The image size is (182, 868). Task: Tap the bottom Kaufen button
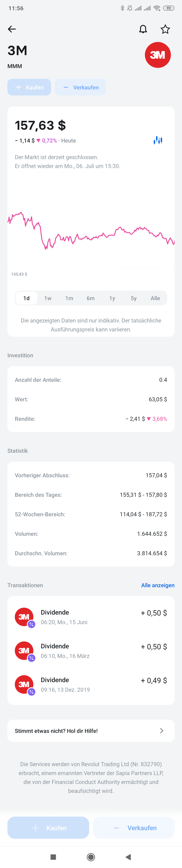coord(48,828)
